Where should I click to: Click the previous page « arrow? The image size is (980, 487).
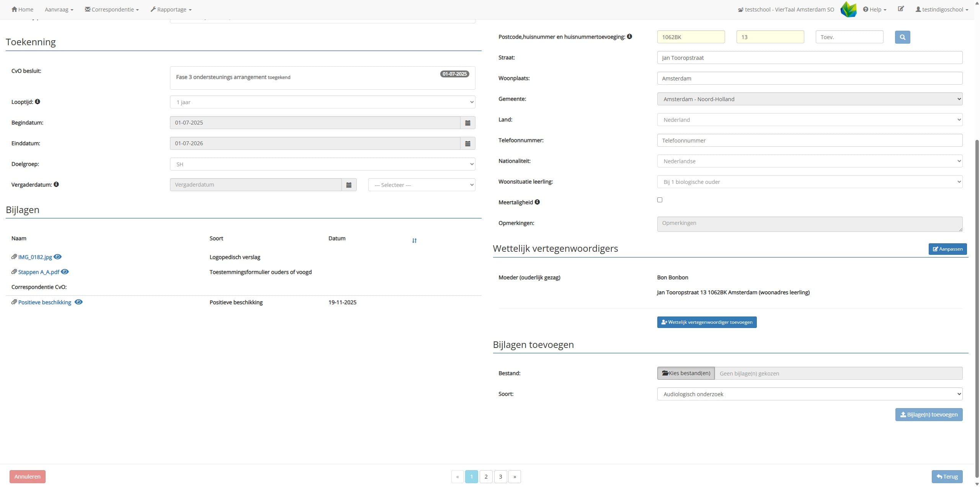[x=457, y=477]
